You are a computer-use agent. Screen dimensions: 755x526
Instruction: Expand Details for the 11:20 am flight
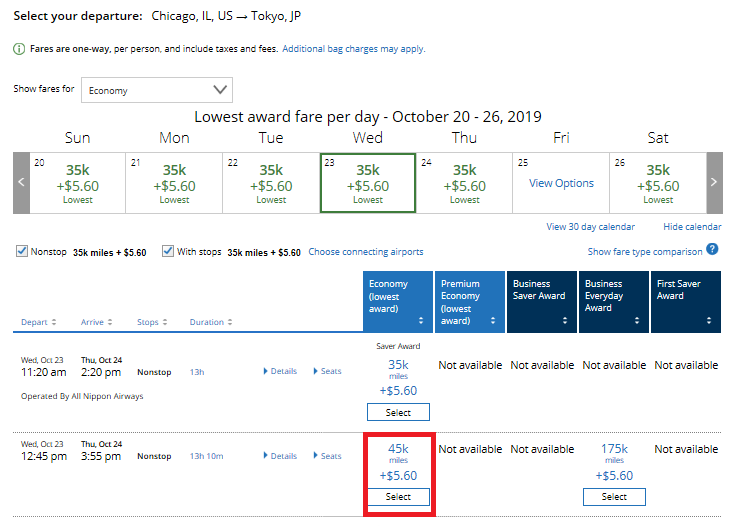[x=280, y=371]
